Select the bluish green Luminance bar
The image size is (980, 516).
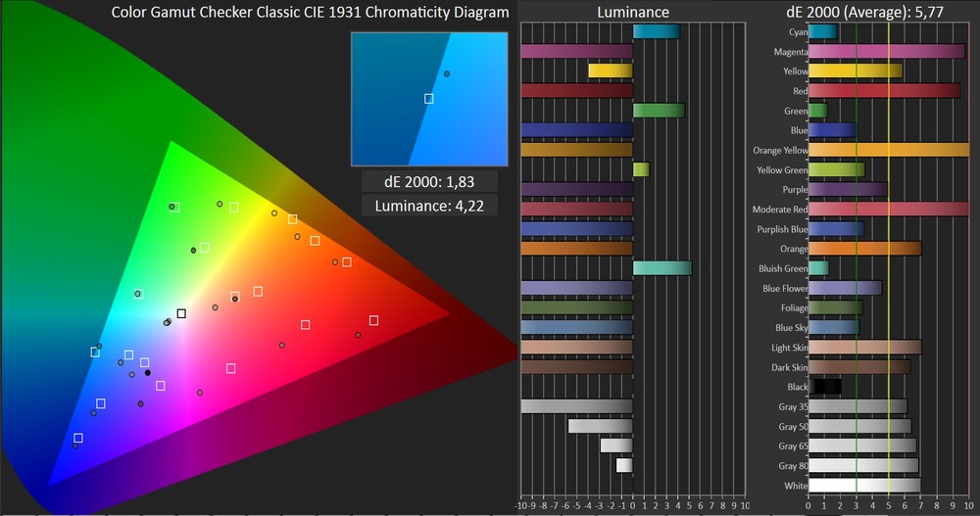pos(661,268)
